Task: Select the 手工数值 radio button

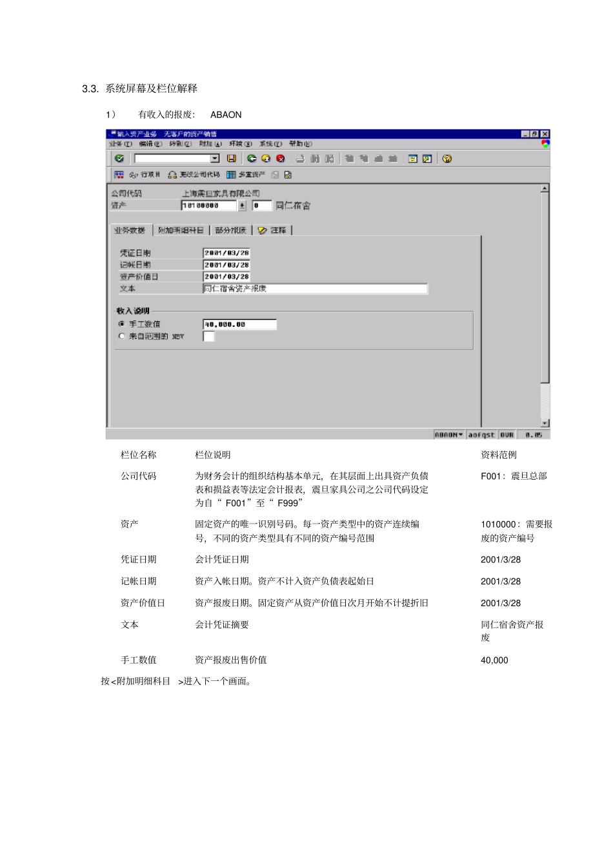Action: (x=121, y=324)
